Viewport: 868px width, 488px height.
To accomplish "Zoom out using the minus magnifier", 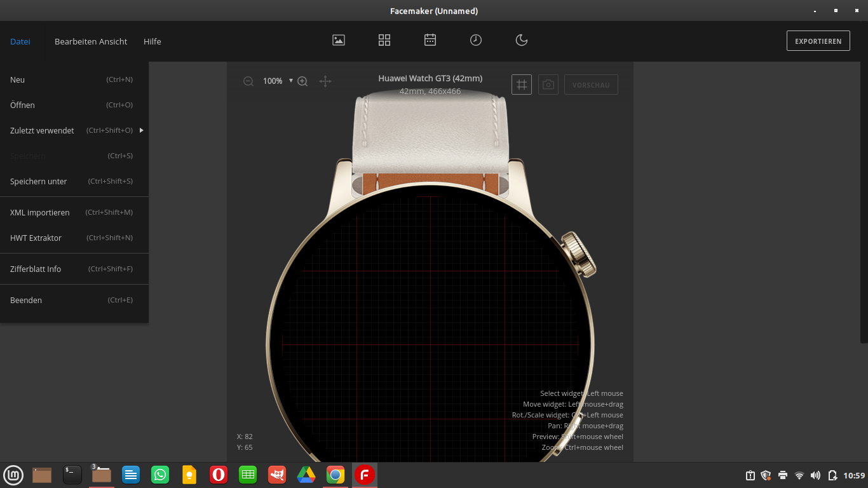I will point(248,81).
